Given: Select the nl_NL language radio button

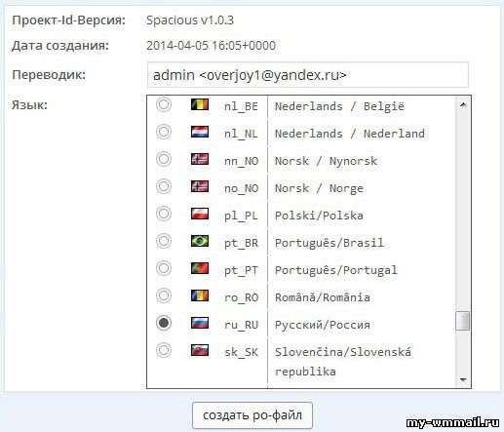Looking at the screenshot, I should point(164,132).
